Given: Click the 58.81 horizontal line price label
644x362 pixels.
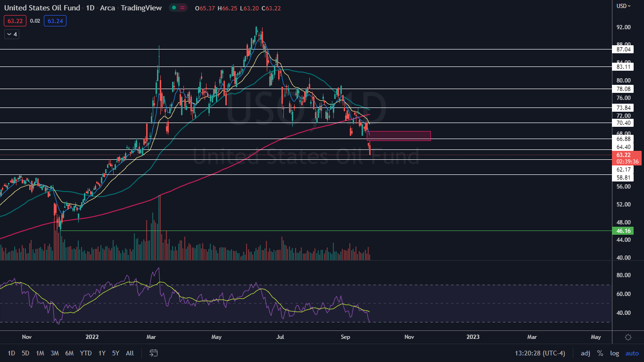Looking at the screenshot, I should pyautogui.click(x=624, y=178).
